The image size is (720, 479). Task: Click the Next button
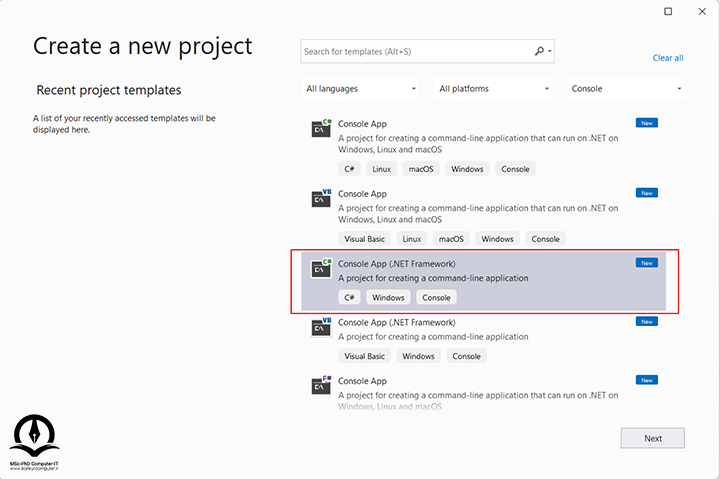click(652, 438)
